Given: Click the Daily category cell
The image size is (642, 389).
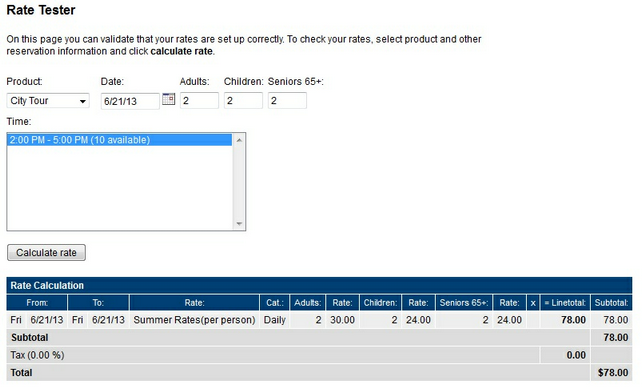Looking at the screenshot, I should (x=275, y=320).
